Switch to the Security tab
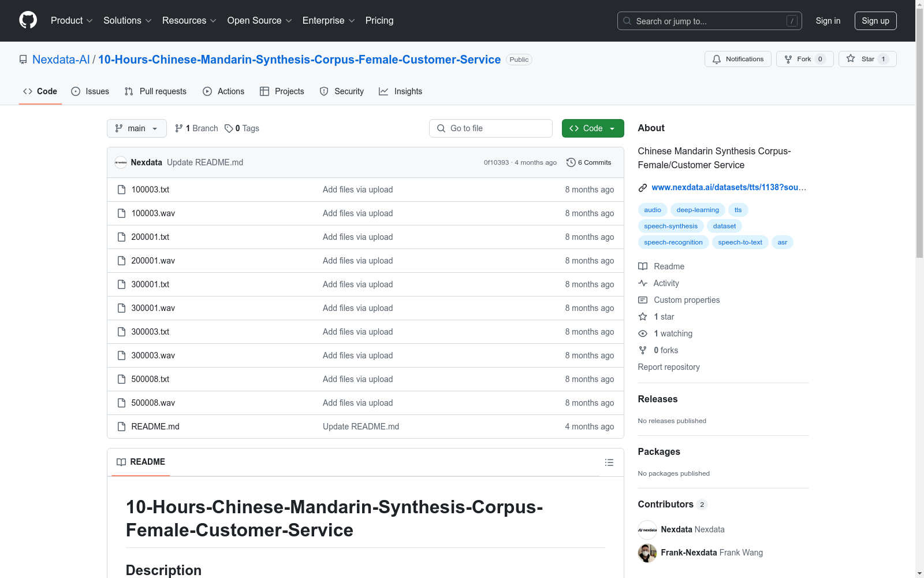Viewport: 924px width, 578px height. click(x=342, y=91)
